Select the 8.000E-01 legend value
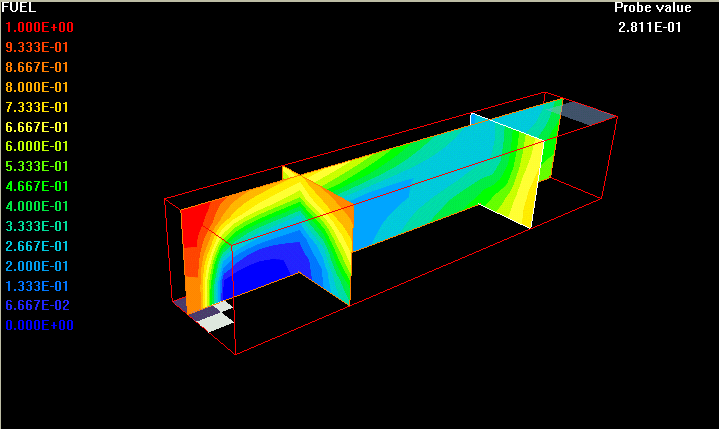The height and width of the screenshot is (429, 719). pos(39,87)
